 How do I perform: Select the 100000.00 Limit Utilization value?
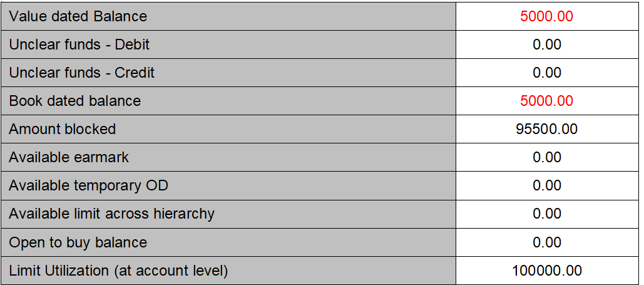pos(546,271)
